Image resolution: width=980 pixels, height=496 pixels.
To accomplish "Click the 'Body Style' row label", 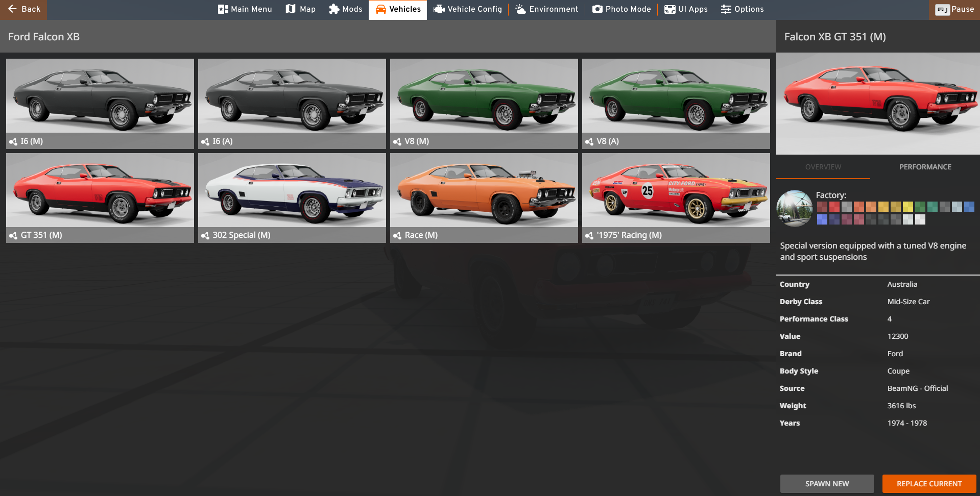I will 799,371.
